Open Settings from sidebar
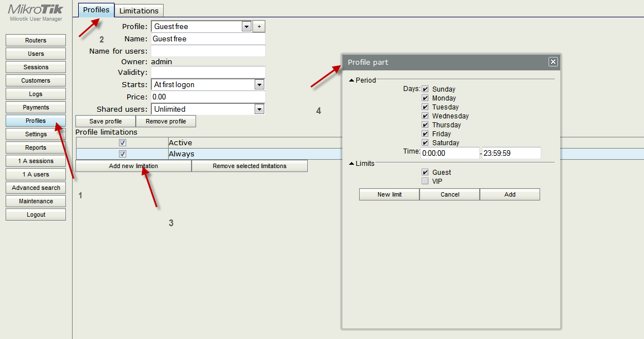644x339 pixels. tap(36, 135)
